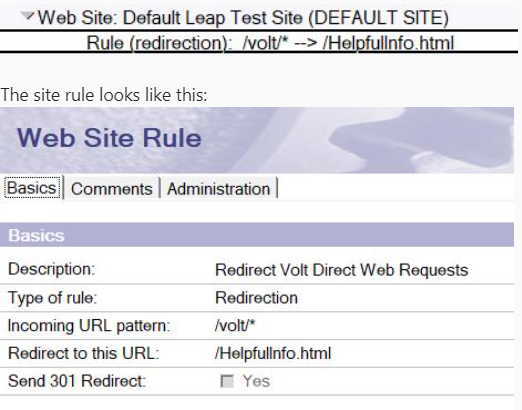Click the Incoming URL pattern label

(x=89, y=325)
